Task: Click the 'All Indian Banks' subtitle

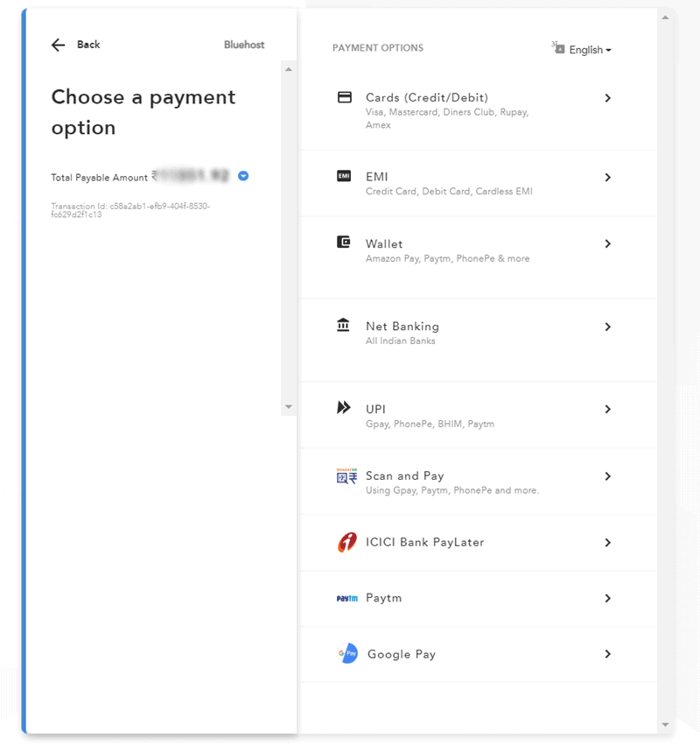Action: [x=401, y=341]
